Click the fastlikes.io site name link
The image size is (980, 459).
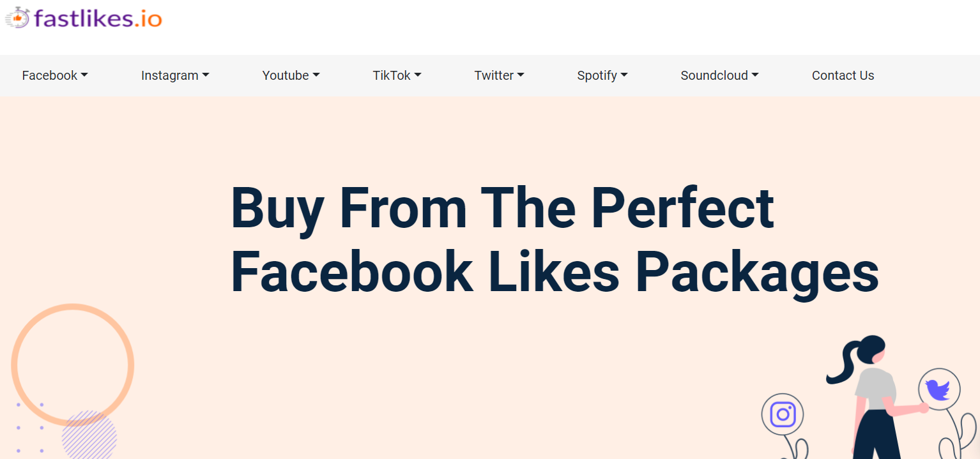click(98, 18)
